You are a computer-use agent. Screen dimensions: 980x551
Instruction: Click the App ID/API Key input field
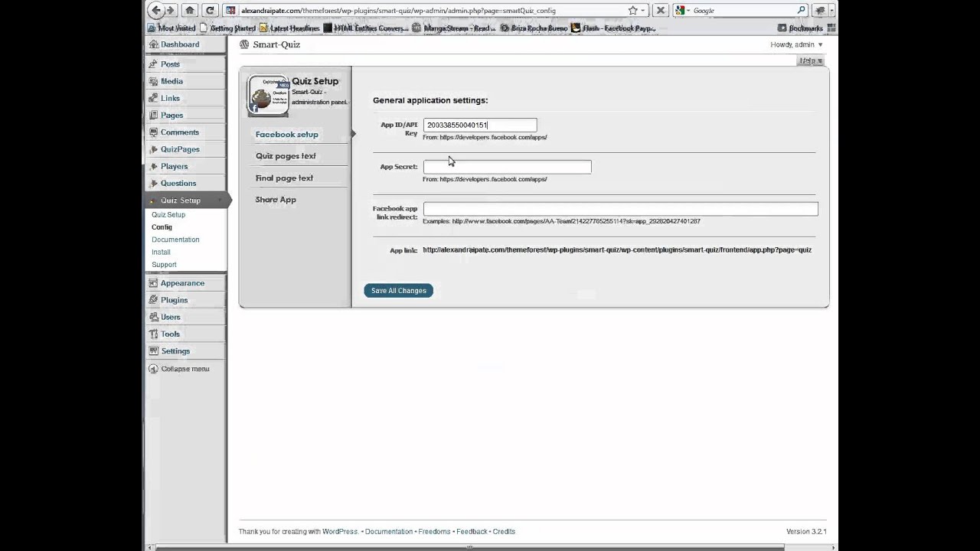pos(480,125)
